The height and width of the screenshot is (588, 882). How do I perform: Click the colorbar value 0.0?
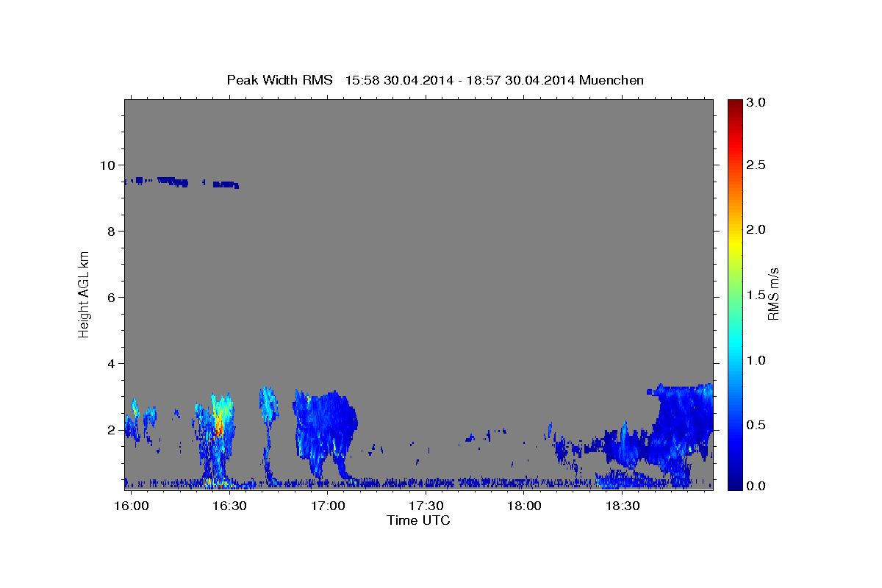click(x=756, y=486)
